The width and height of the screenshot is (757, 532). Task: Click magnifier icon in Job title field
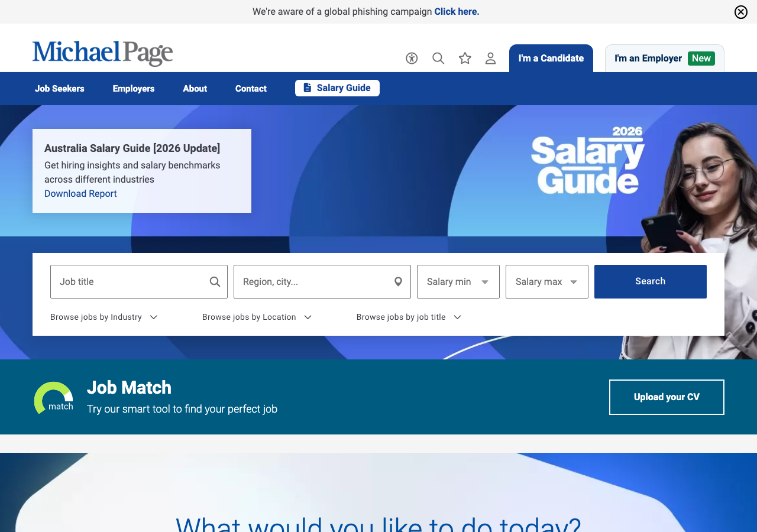[x=215, y=282]
